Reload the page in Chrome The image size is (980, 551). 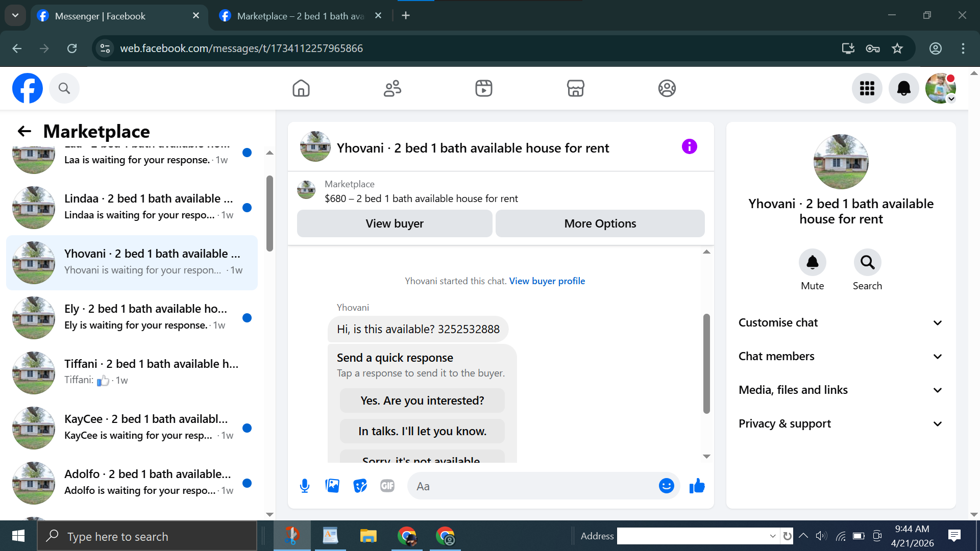(x=72, y=48)
